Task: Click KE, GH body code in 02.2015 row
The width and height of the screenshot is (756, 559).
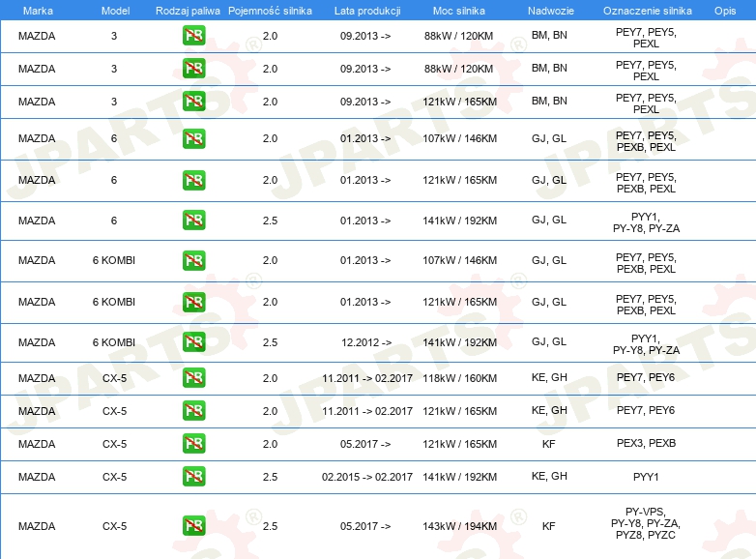Action: [549, 476]
